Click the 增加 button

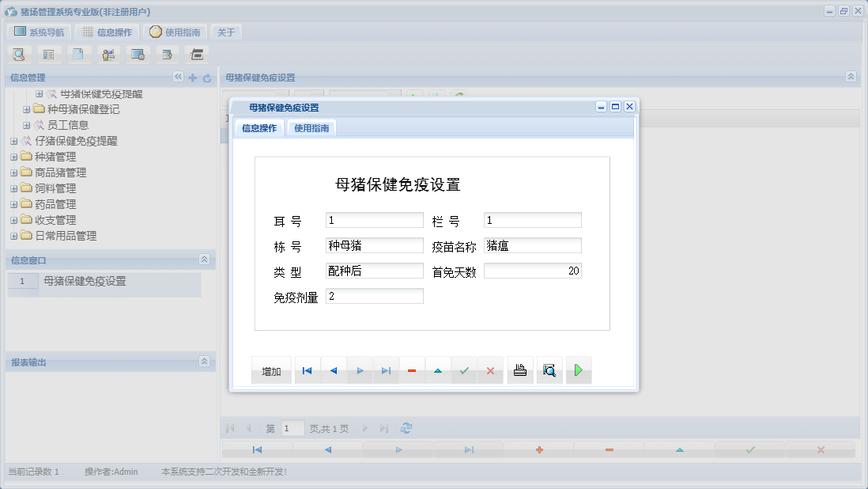click(x=271, y=370)
